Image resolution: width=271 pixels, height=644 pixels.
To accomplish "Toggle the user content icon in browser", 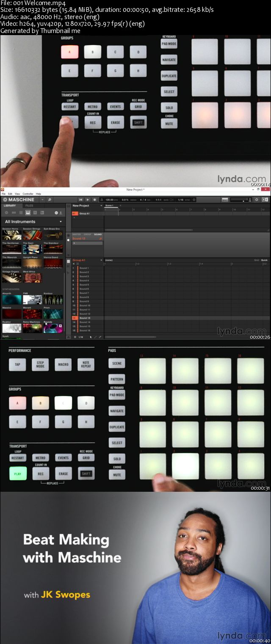I will pos(61,212).
